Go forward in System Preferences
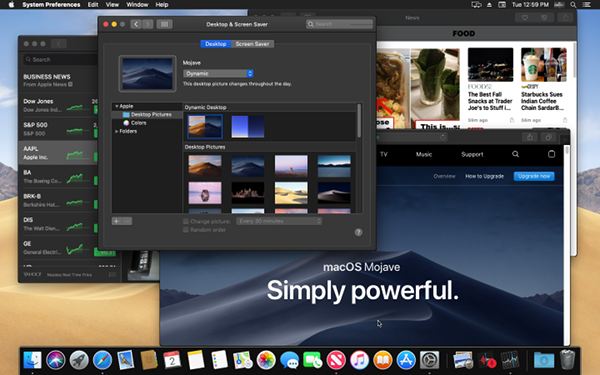Image resolution: width=600 pixels, height=375 pixels. click(148, 24)
